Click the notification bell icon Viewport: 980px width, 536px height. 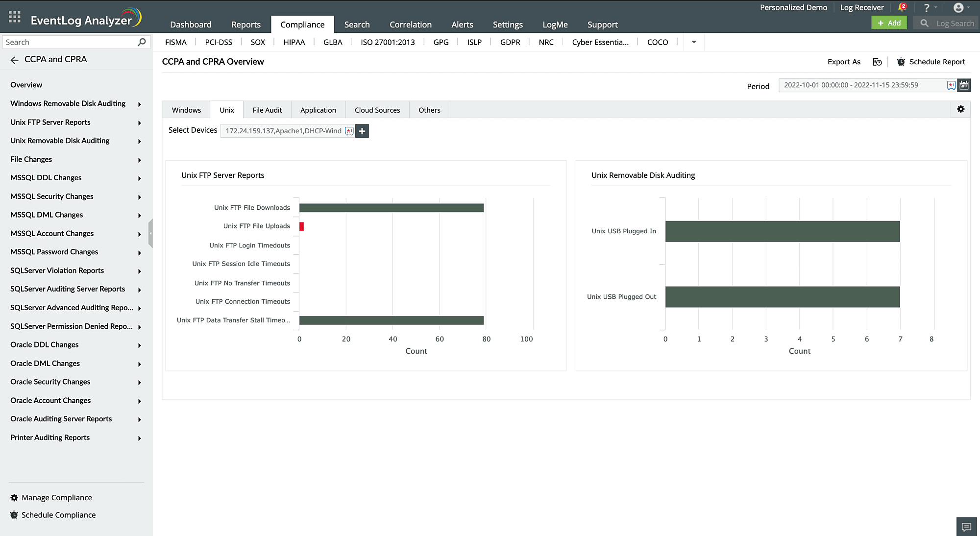coord(902,7)
